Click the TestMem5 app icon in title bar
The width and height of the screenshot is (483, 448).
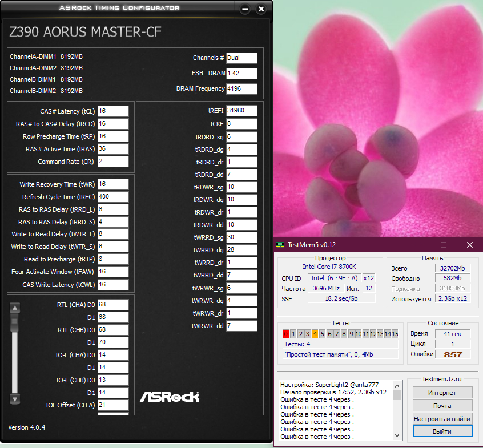280,245
